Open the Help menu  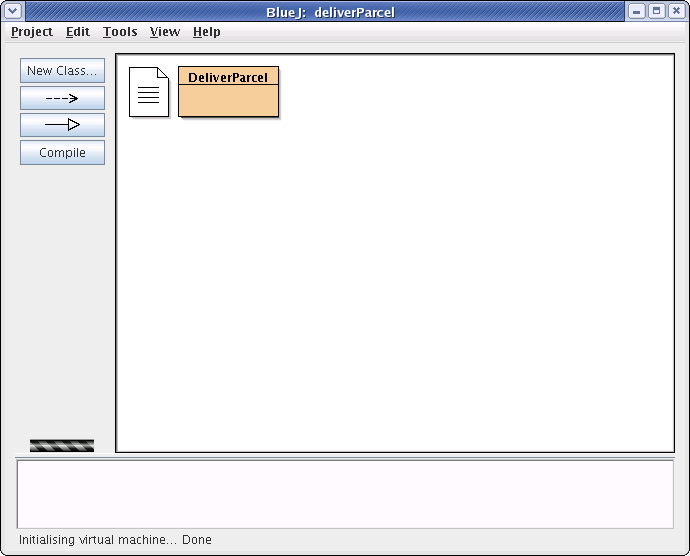(207, 32)
